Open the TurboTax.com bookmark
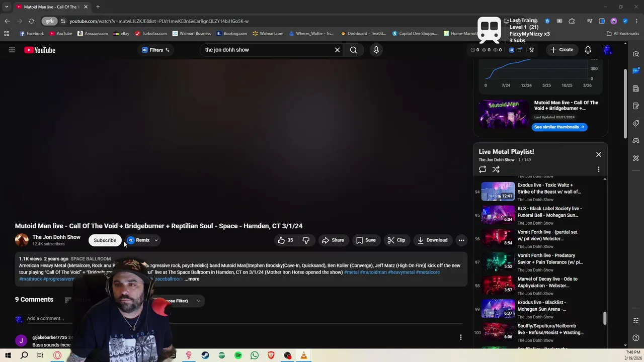The image size is (644, 362). [x=150, y=34]
